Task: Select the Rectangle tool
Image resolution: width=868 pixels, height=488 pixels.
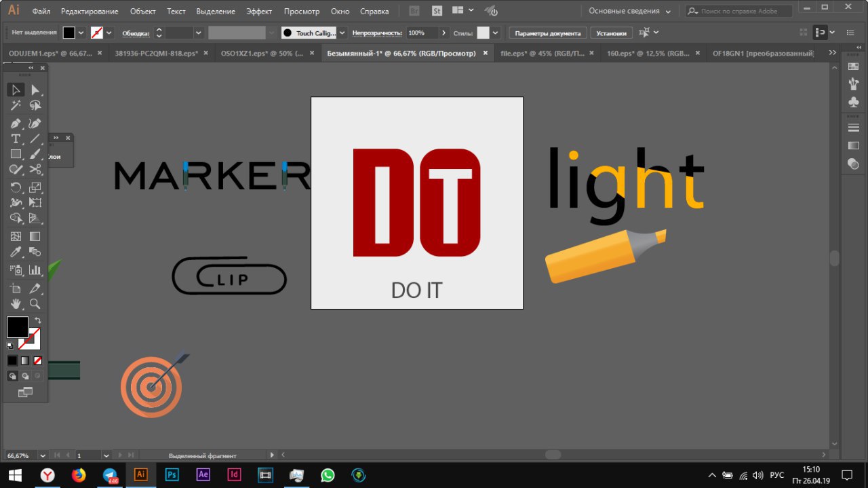Action: (x=16, y=154)
